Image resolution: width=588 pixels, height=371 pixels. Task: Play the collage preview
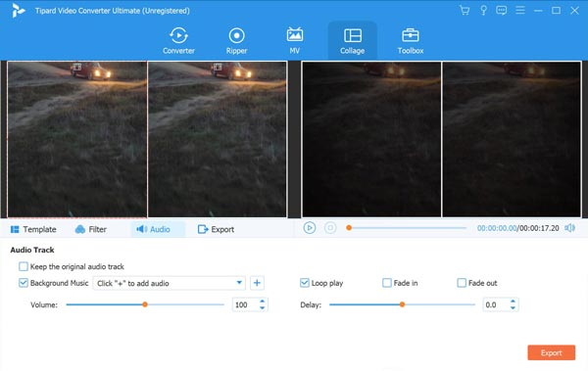tap(310, 228)
